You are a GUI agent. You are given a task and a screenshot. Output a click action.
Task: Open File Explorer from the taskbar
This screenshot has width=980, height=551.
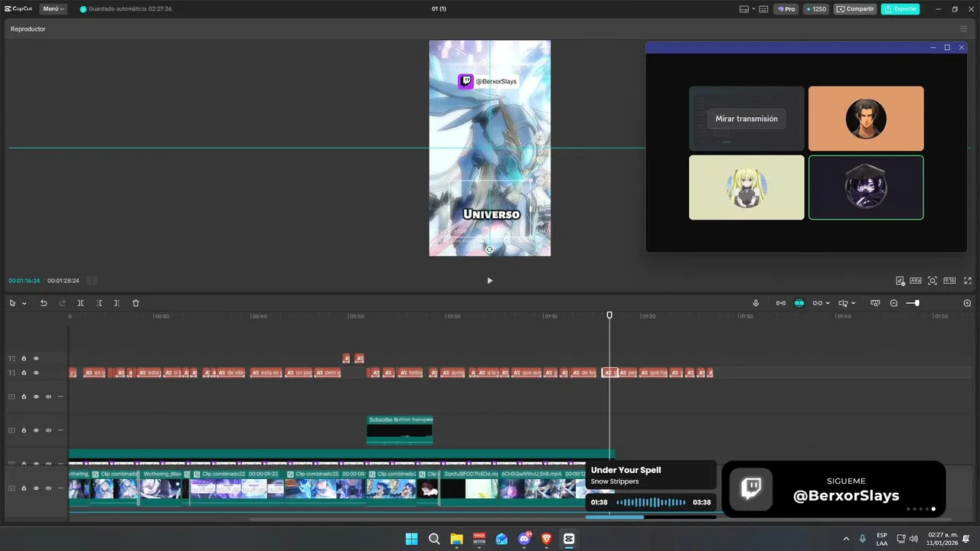click(x=456, y=539)
